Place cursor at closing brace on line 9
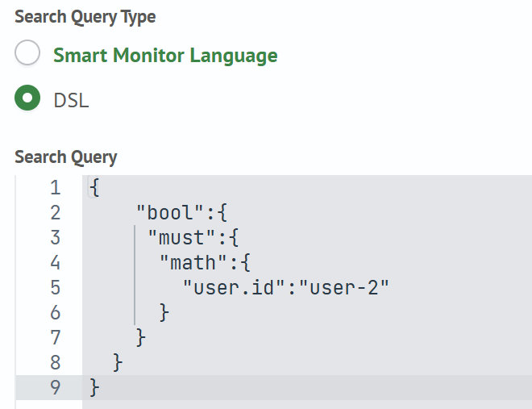This screenshot has height=409, width=532. 94,387
